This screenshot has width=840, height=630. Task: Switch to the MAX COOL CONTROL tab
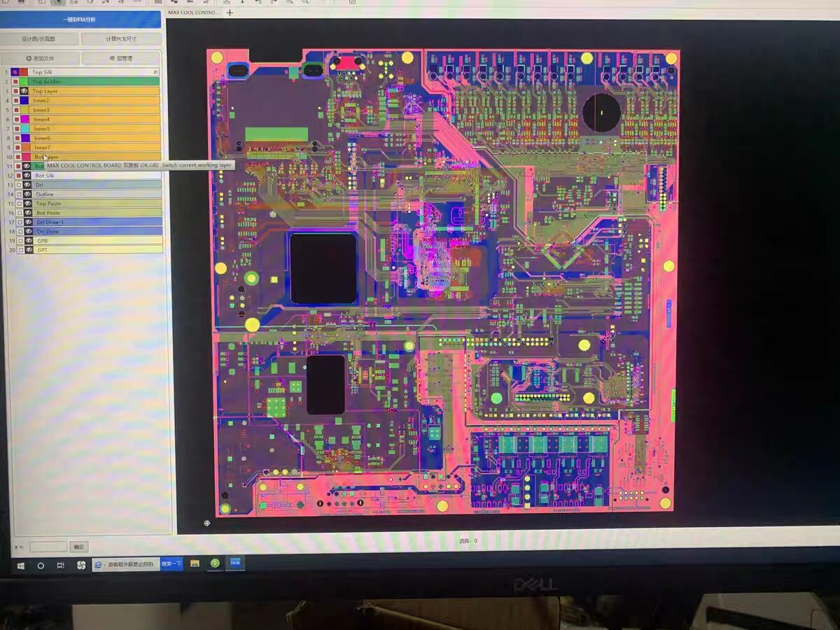click(x=192, y=12)
